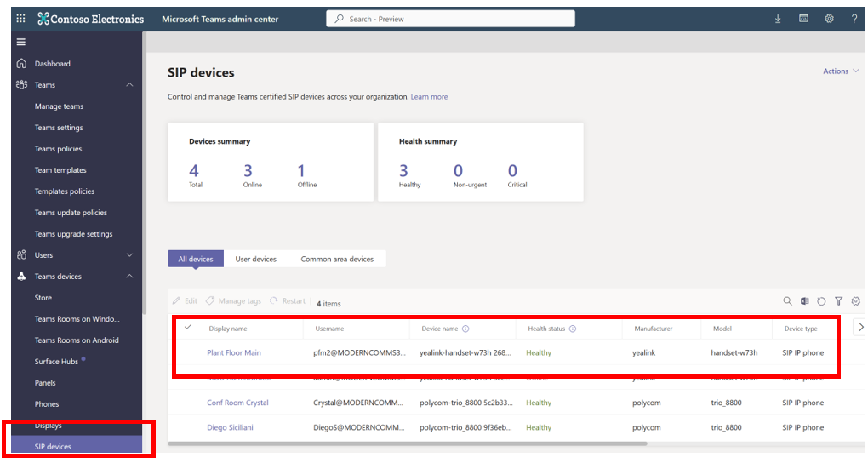Select SIP devices in sidebar
Image resolution: width=868 pixels, height=463 pixels.
click(x=77, y=446)
